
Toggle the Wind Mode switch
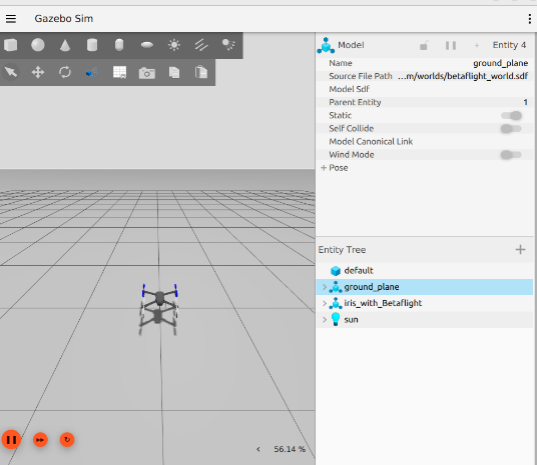click(x=511, y=155)
